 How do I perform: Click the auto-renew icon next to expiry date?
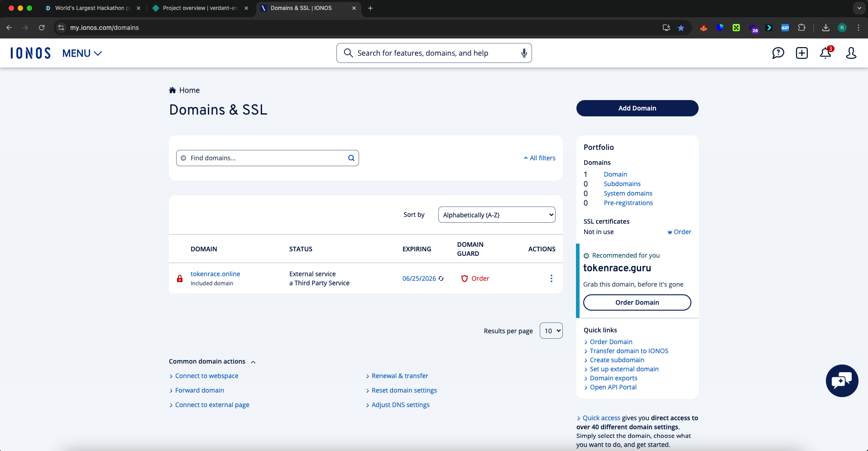point(441,278)
